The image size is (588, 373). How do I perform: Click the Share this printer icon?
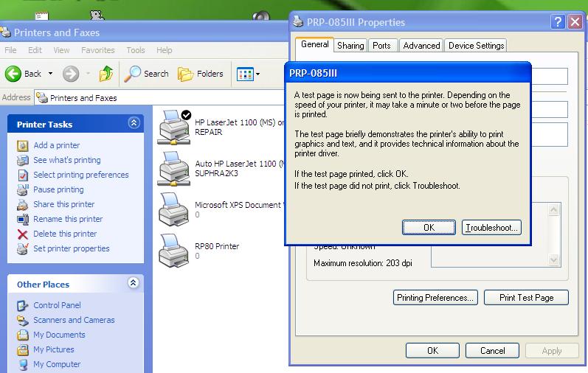click(x=22, y=204)
